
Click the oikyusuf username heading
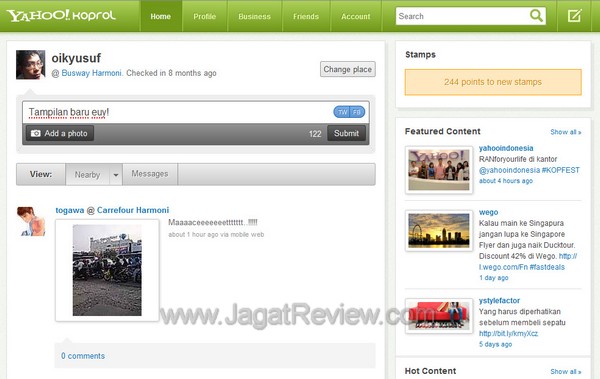pyautogui.click(x=76, y=58)
